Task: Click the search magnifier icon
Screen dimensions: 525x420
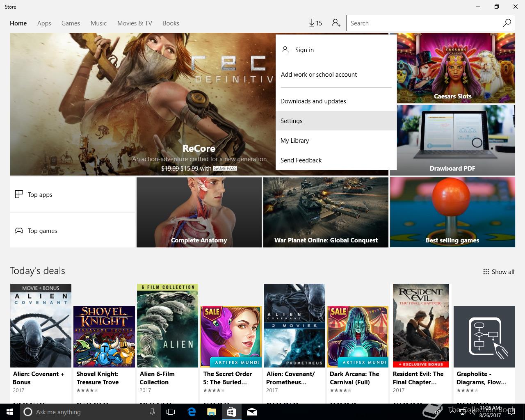Action: (x=507, y=23)
